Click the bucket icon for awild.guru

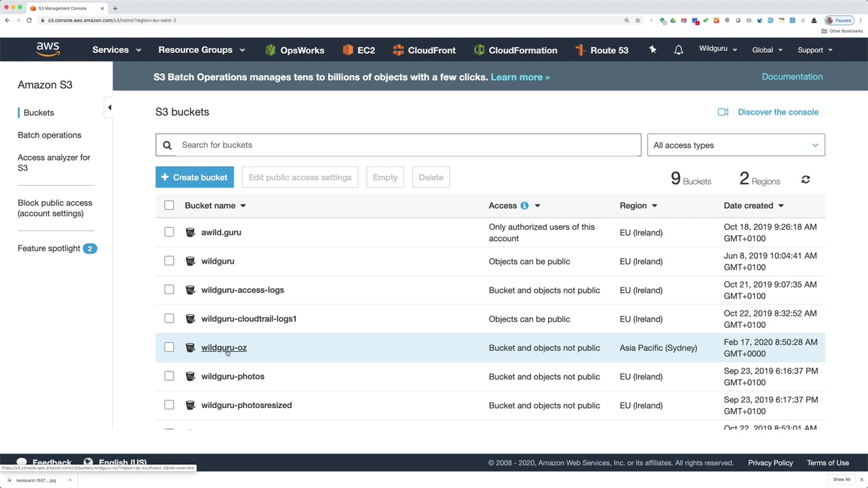[x=191, y=232]
